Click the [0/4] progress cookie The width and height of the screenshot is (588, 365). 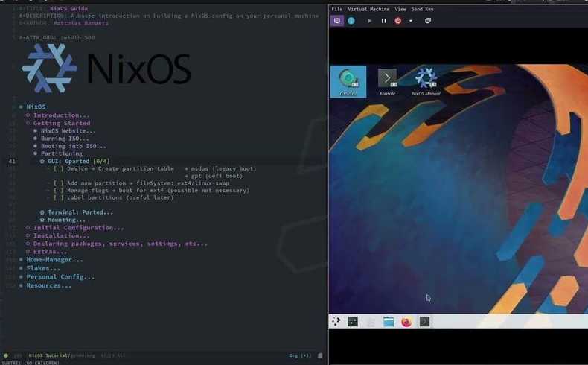(101, 162)
